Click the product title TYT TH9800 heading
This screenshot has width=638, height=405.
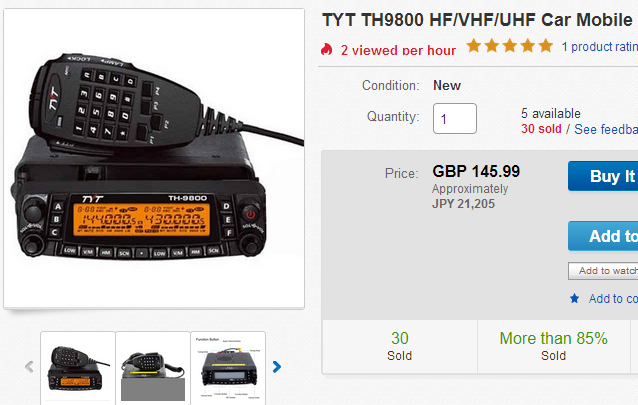coord(480,20)
